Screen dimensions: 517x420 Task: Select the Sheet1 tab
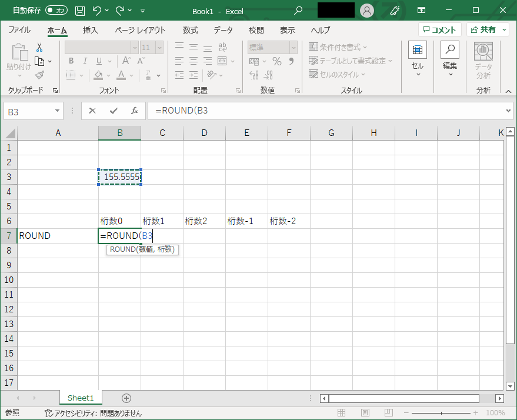81,398
